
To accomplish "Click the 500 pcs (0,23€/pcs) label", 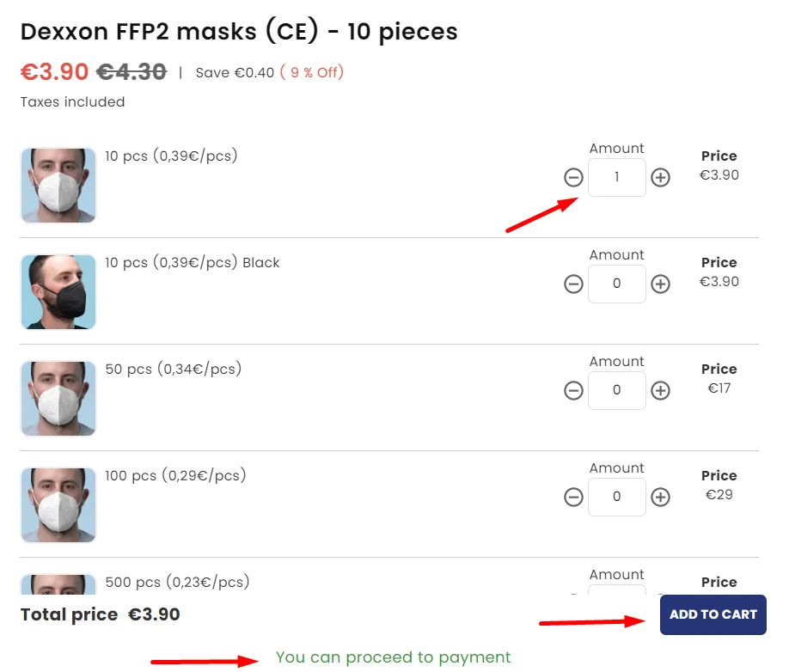I will click(x=177, y=583).
